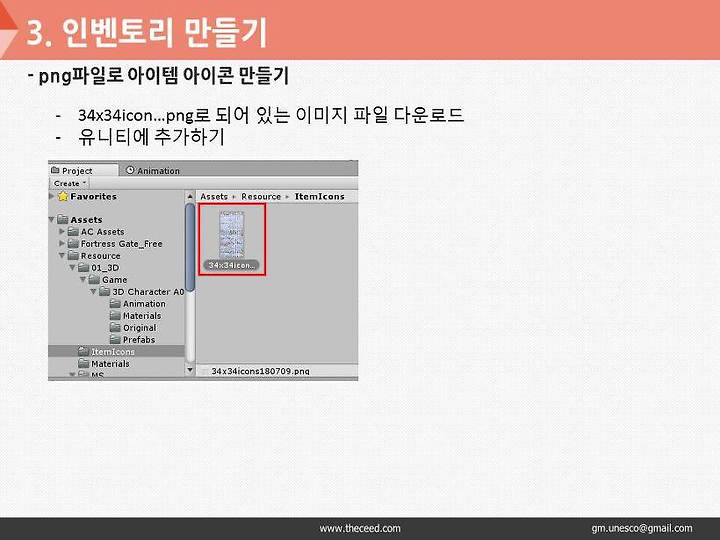The width and height of the screenshot is (720, 540).
Task: Collapse the Game folder arrow
Action: [83, 279]
